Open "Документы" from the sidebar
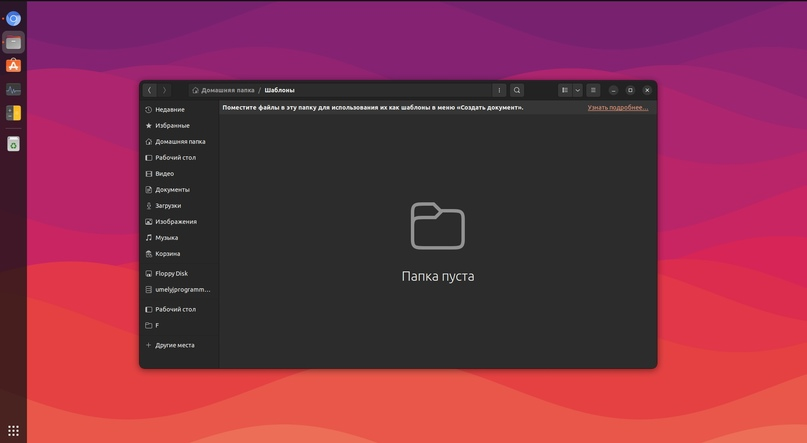The height and width of the screenshot is (443, 807). coord(172,190)
